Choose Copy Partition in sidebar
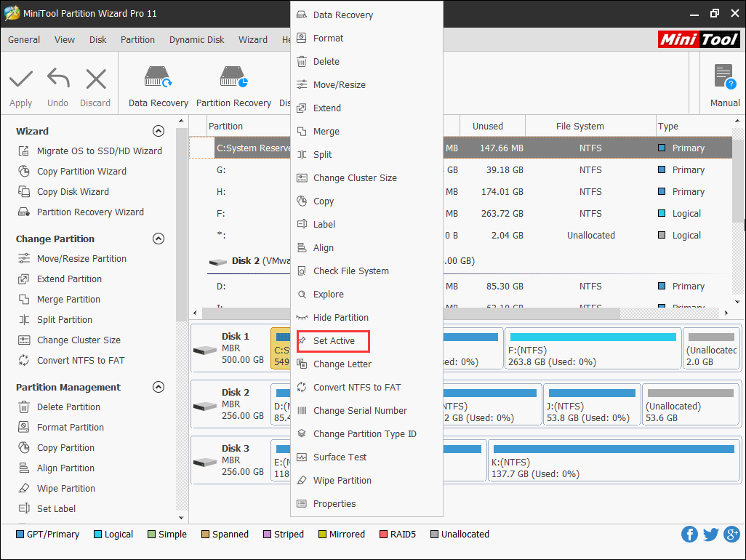This screenshot has width=746, height=560. (56, 448)
